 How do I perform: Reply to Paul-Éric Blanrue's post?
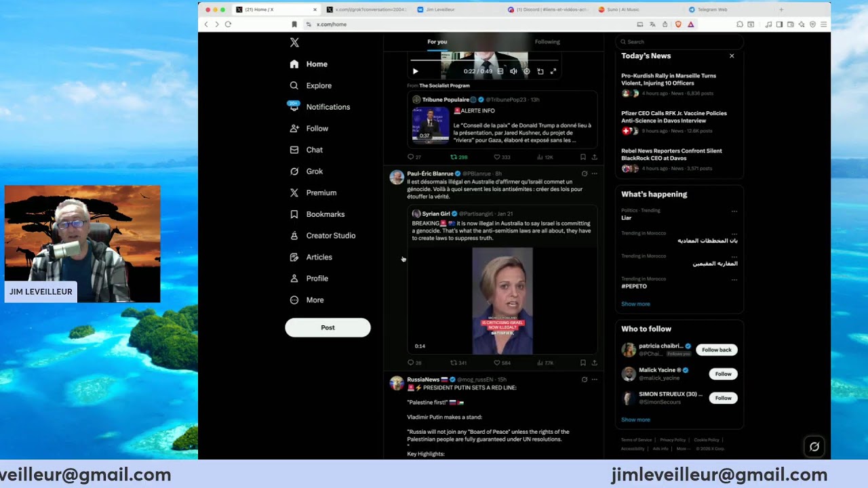[410, 363]
